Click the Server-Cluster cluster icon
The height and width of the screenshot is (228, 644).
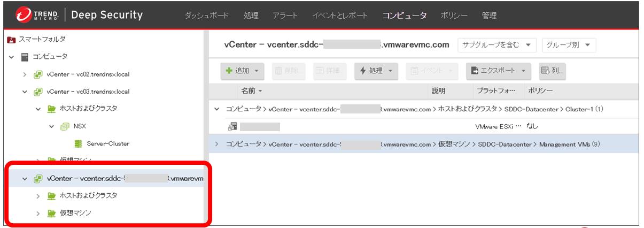79,143
